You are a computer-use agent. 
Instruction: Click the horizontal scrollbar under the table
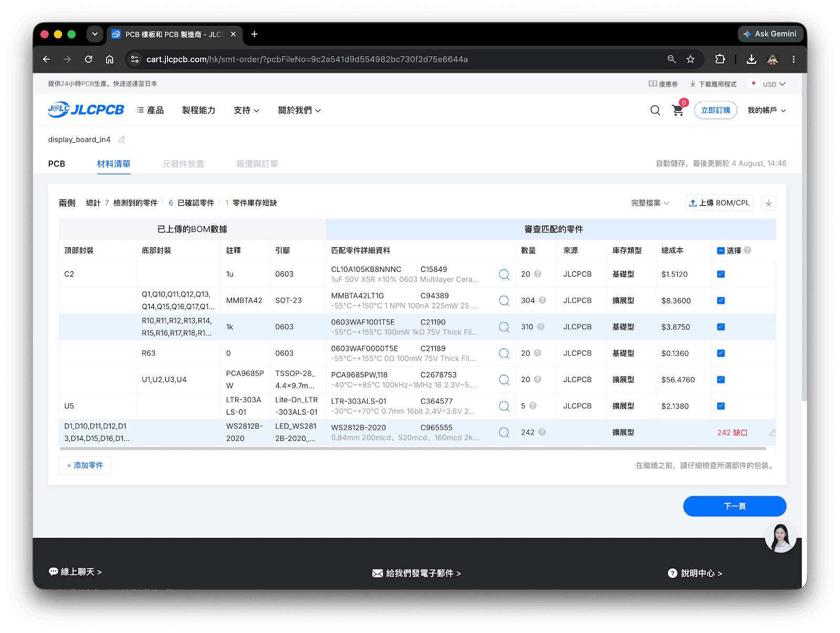[x=413, y=449]
